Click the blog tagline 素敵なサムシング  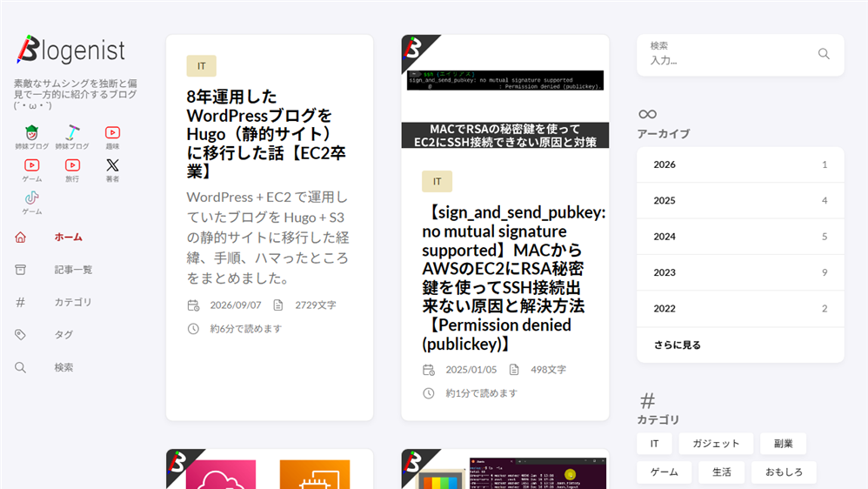coord(76,94)
